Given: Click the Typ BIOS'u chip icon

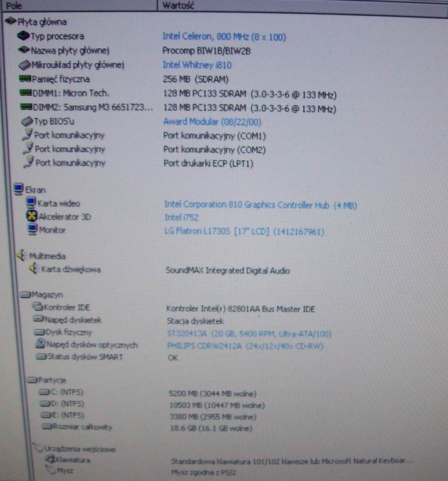Looking at the screenshot, I should pos(27,121).
